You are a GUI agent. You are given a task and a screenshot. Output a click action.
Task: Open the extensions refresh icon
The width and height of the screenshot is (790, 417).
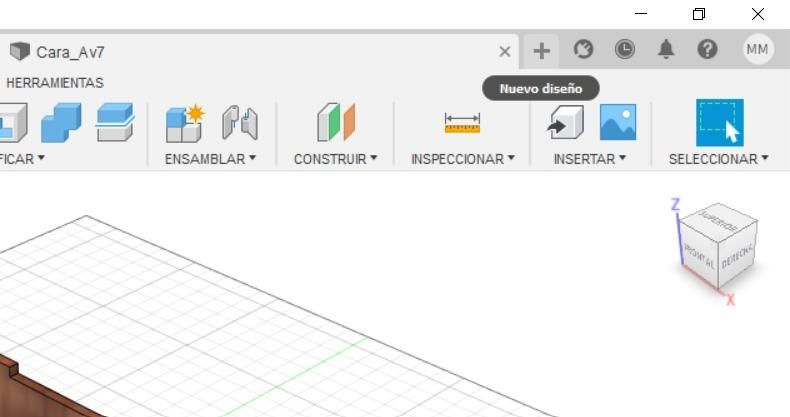click(x=583, y=49)
